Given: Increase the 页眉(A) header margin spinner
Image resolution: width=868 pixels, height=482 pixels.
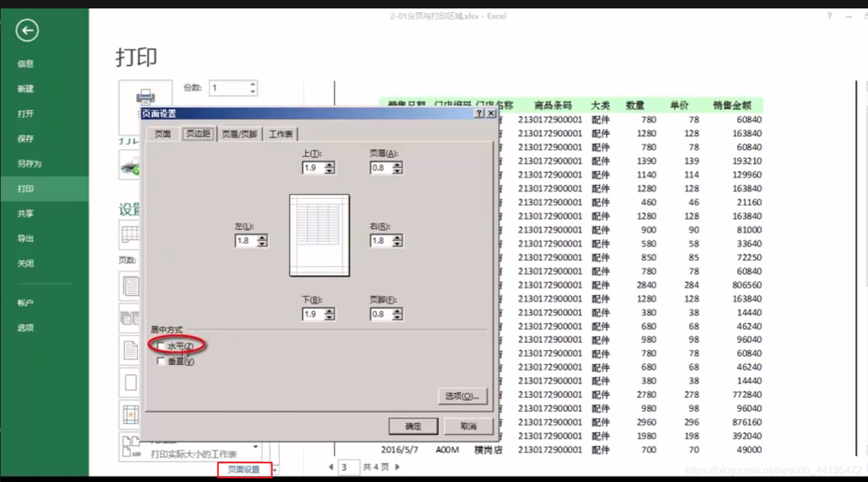Looking at the screenshot, I should 397,165.
